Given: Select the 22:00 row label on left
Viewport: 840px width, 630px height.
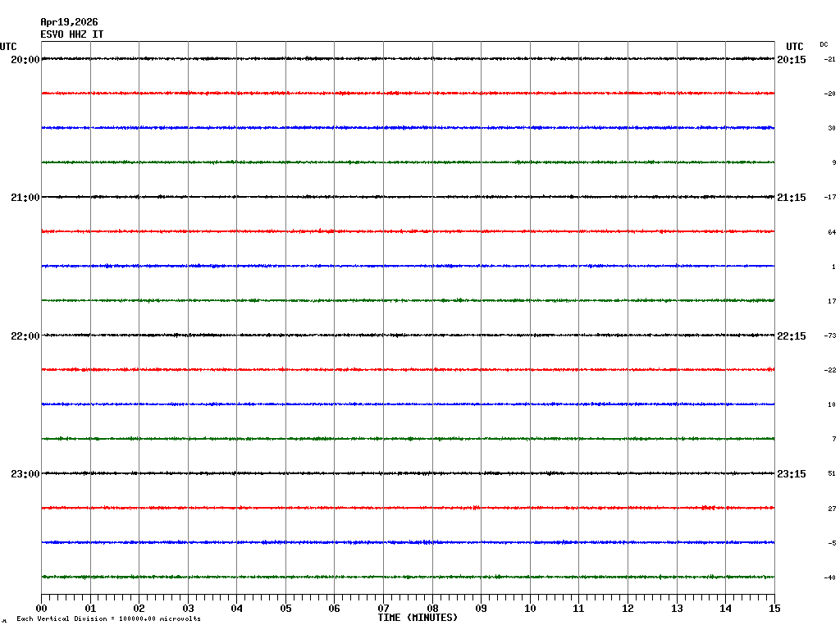Looking at the screenshot, I should tap(25, 336).
